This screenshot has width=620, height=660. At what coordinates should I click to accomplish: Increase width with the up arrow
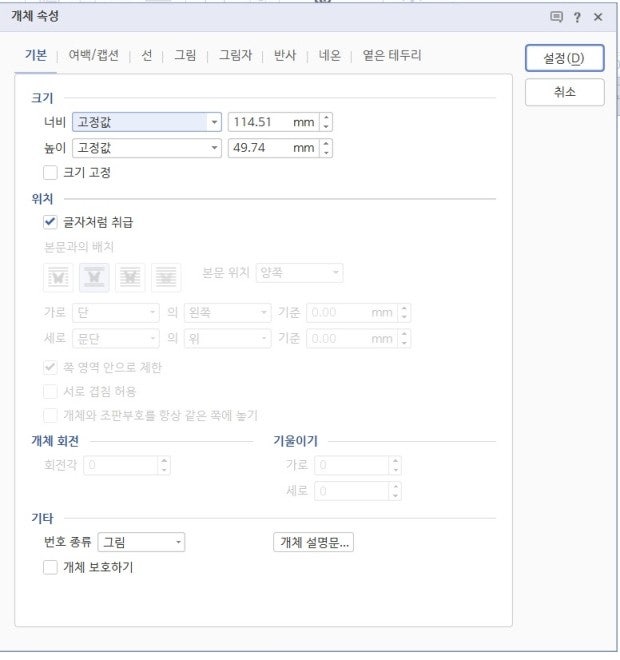tap(326, 117)
